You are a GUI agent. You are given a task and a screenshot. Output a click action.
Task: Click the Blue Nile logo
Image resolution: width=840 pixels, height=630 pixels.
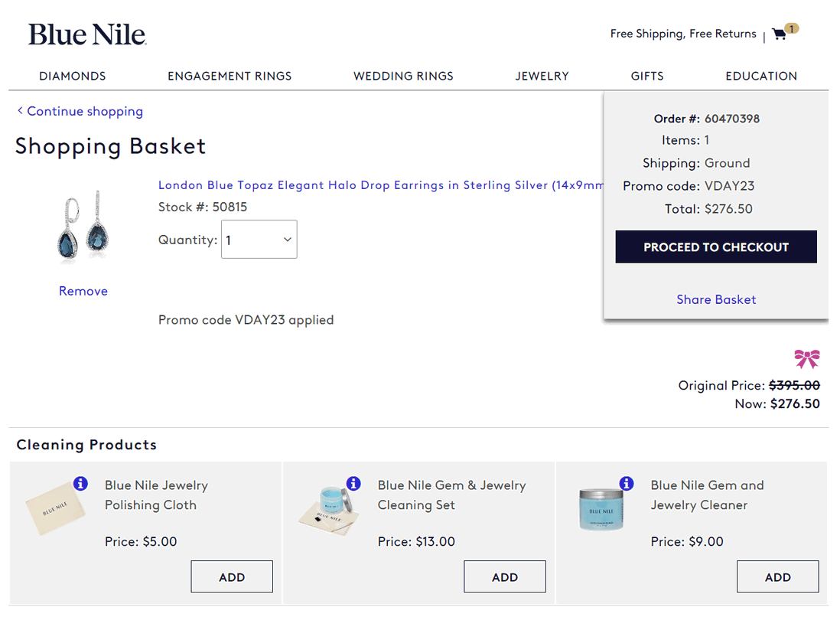[x=86, y=34]
